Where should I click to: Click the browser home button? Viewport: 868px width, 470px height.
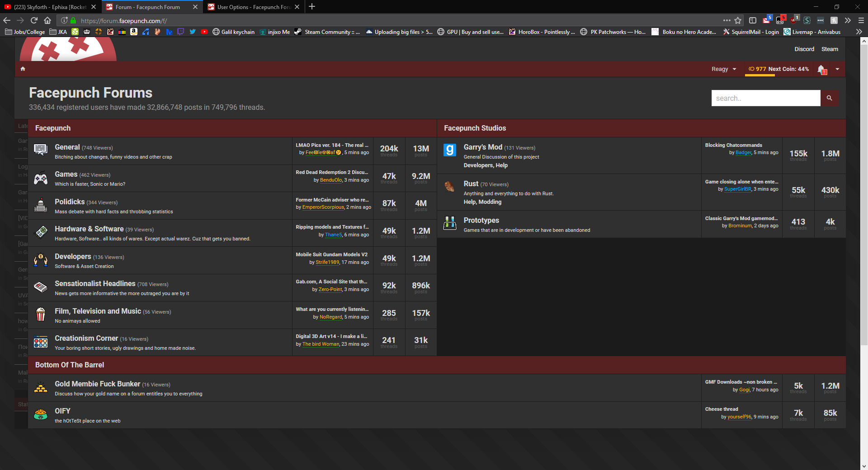point(47,20)
